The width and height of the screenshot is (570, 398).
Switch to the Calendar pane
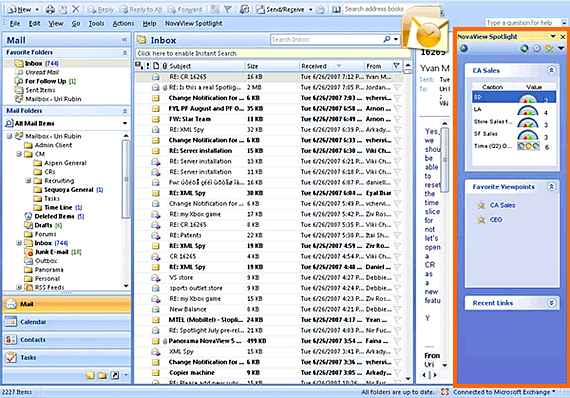67,322
